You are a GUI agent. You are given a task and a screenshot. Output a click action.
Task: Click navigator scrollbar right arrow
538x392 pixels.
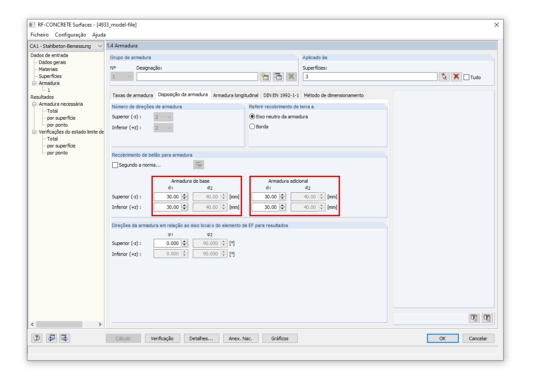[x=100, y=324]
